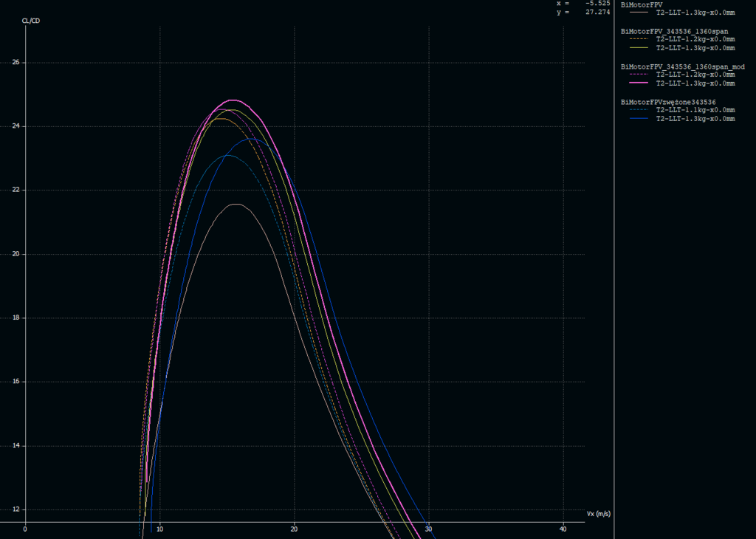The width and height of the screenshot is (756, 539).
Task: Select T2-LLT-1.3kg polar under BiMotorFPVzwężone343536
Action: coord(695,119)
